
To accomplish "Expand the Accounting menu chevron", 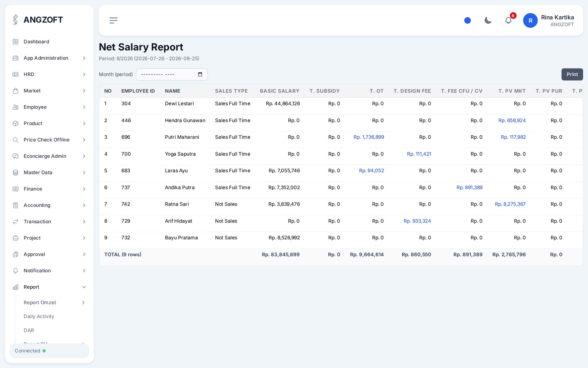I will (x=84, y=205).
